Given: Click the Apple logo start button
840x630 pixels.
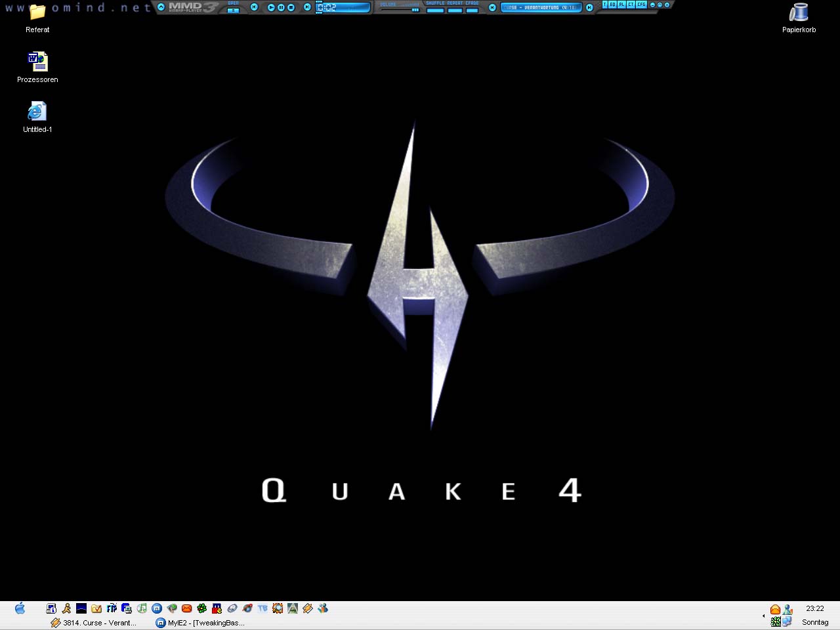Looking at the screenshot, I should 20,608.
